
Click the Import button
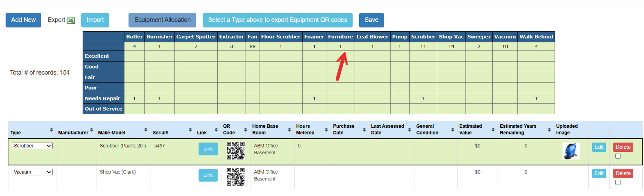(x=95, y=20)
